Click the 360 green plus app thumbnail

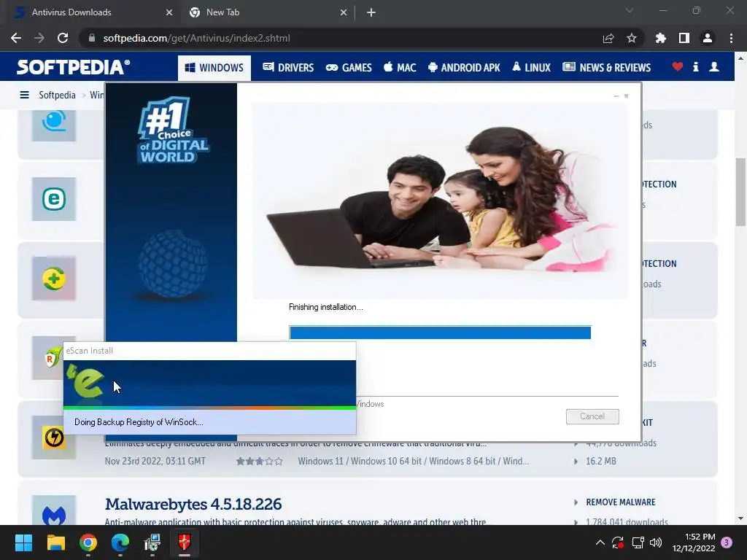point(54,279)
